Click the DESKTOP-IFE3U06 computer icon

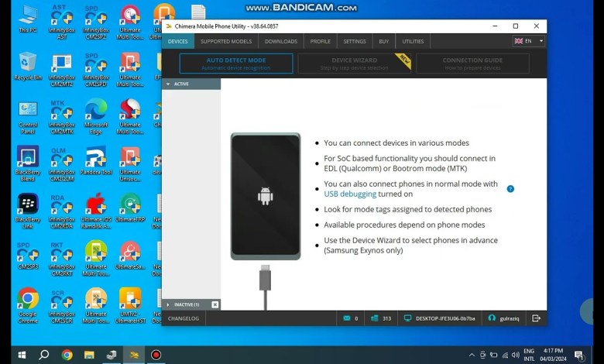pyautogui.click(x=408, y=318)
